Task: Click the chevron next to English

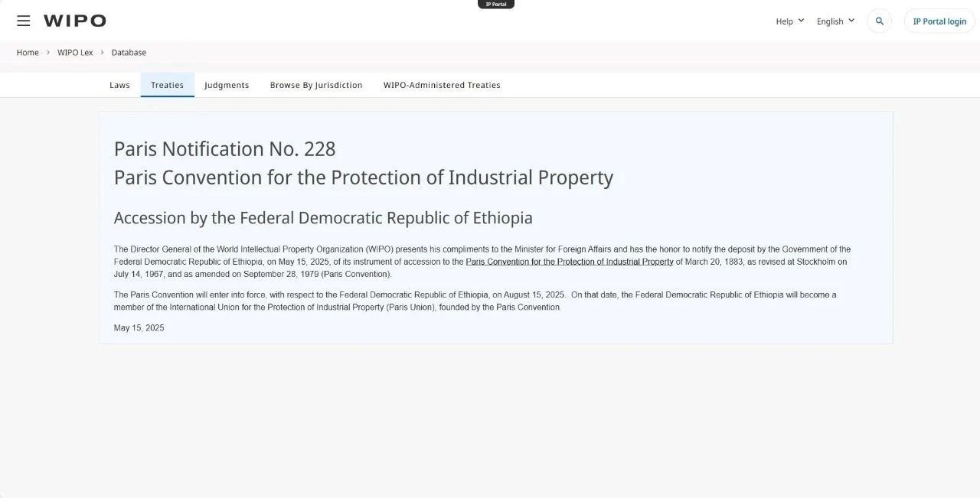Action: 851,21
